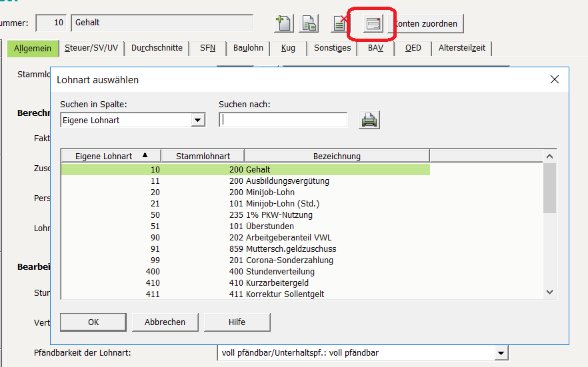This screenshot has width=588, height=367.
Task: Select the Überstunden row
Action: [x=245, y=226]
